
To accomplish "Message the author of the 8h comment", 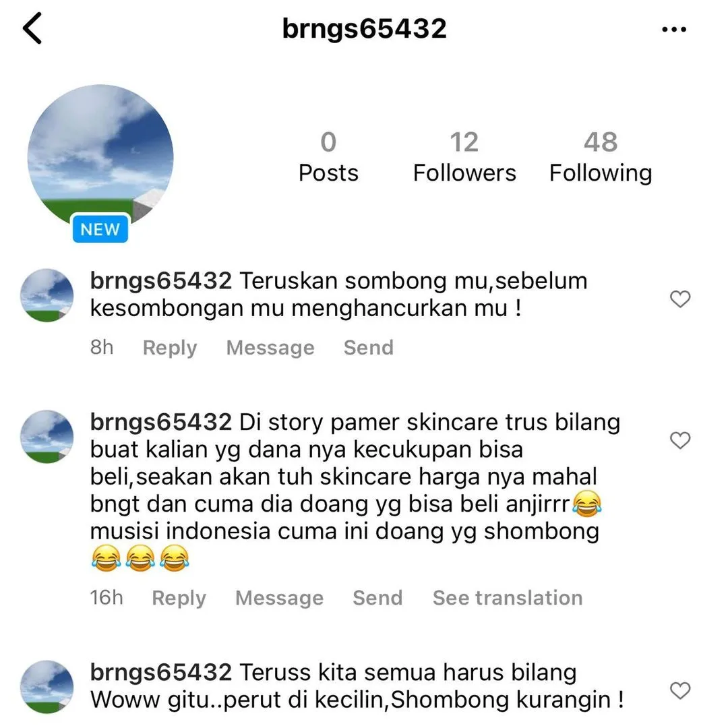I will 270,347.
